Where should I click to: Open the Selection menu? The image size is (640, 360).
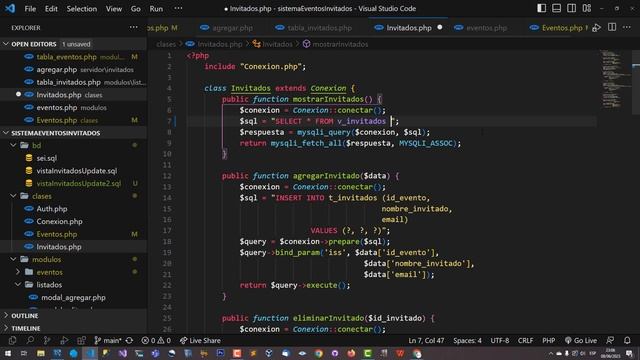(x=82, y=9)
